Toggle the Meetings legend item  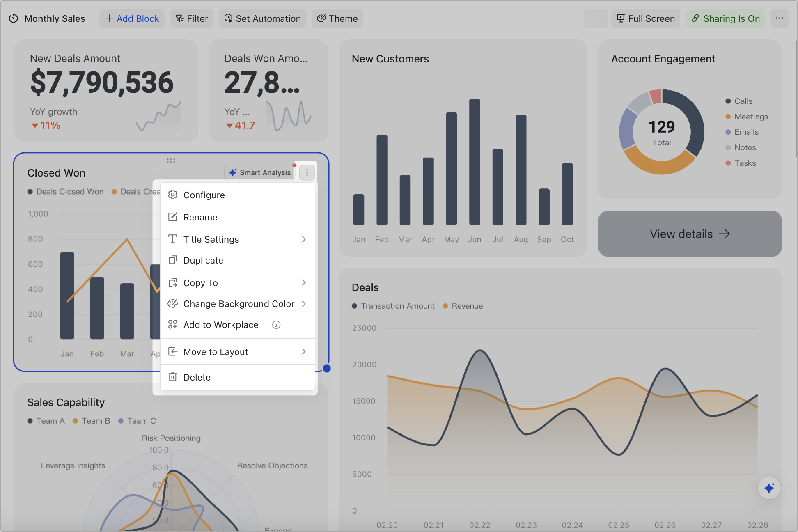747,117
